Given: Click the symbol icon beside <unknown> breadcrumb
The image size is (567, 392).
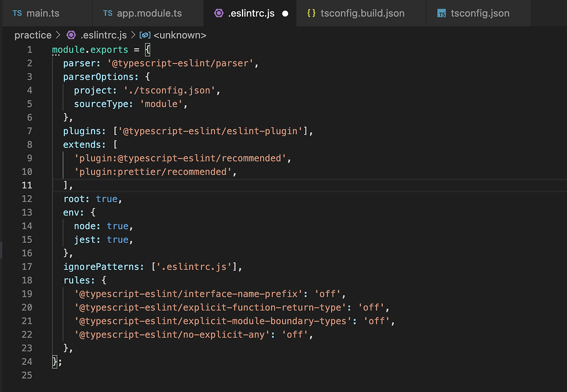Looking at the screenshot, I should tap(145, 35).
